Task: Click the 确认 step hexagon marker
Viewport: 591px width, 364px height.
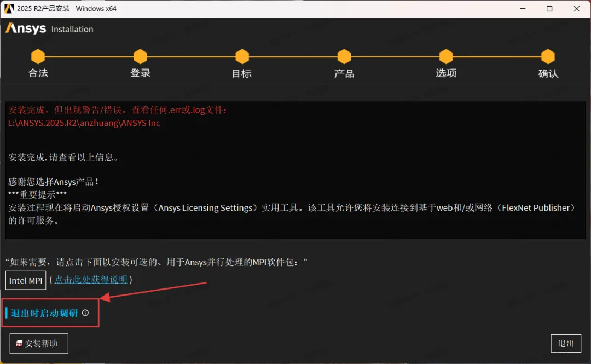Action: click(x=548, y=56)
